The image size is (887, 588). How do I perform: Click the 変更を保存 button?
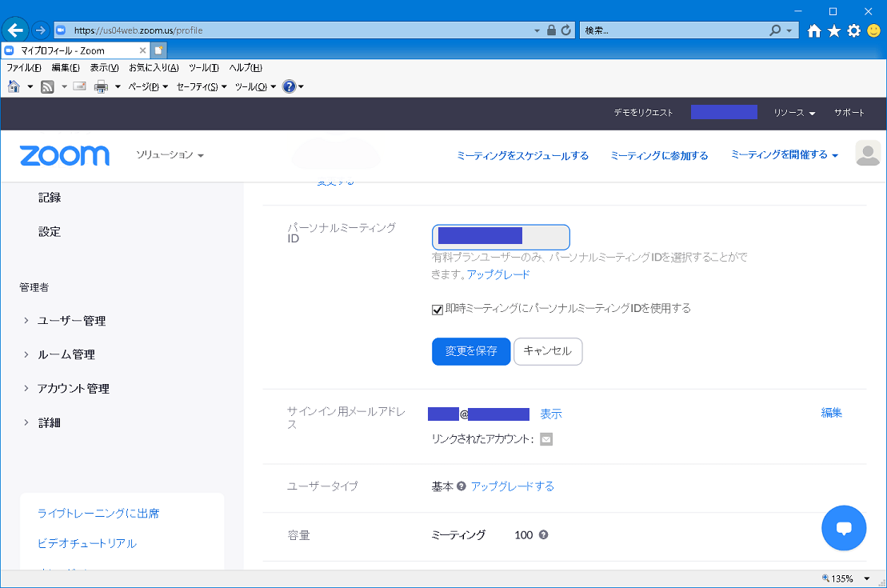(x=471, y=351)
